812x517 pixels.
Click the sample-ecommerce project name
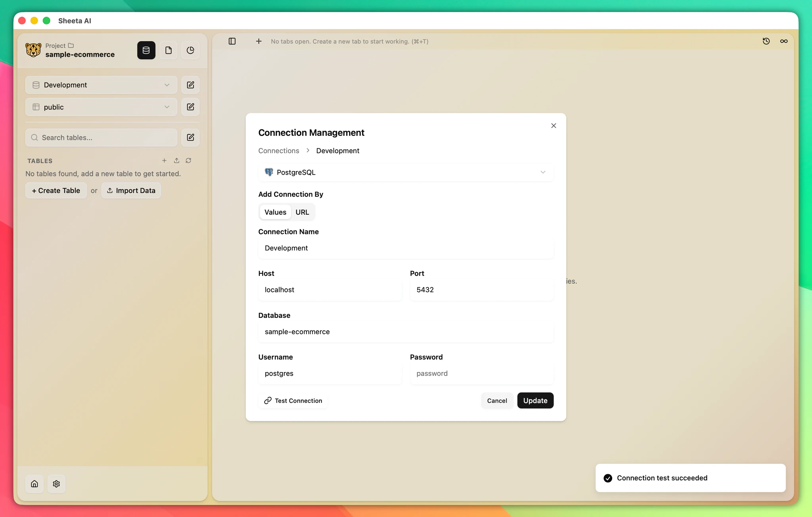click(80, 55)
